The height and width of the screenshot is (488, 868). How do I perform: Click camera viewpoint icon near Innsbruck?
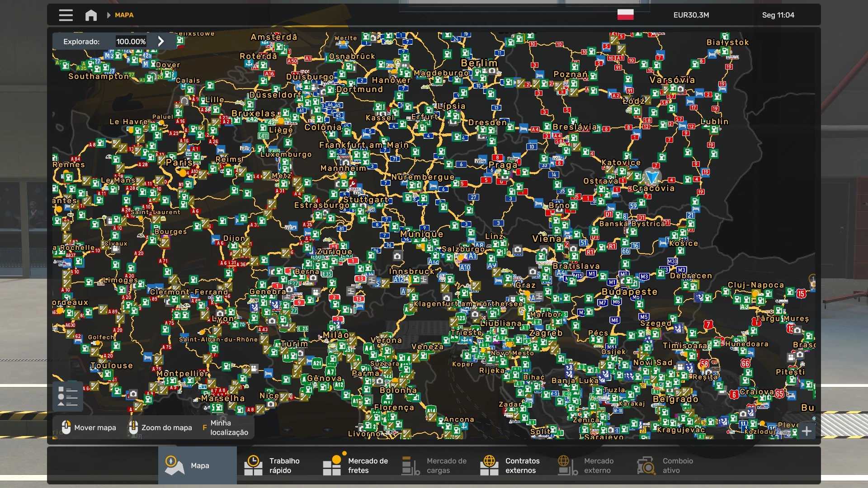coord(397,256)
